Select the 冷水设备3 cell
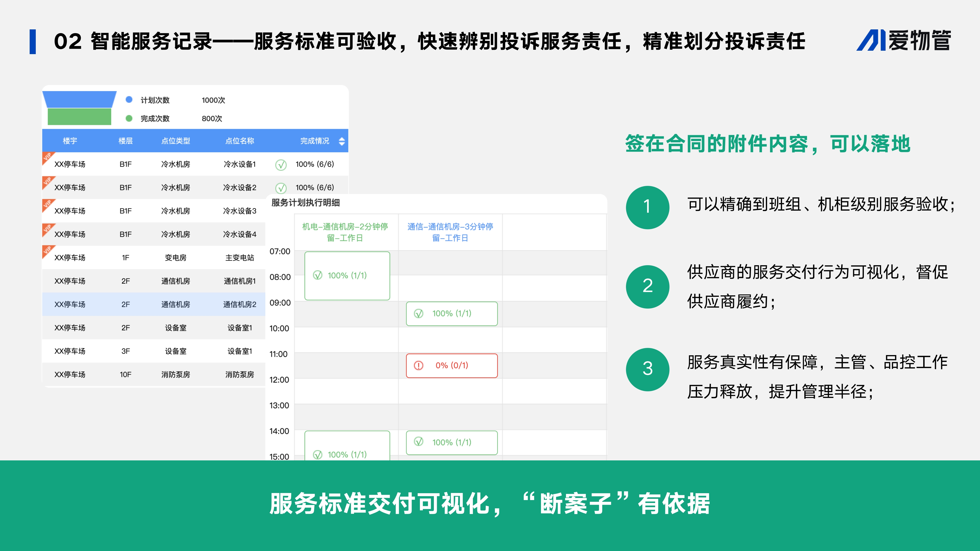 (x=240, y=211)
